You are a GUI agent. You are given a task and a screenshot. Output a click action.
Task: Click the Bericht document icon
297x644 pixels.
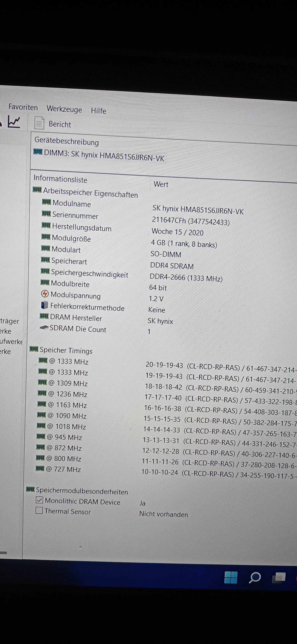click(x=39, y=123)
